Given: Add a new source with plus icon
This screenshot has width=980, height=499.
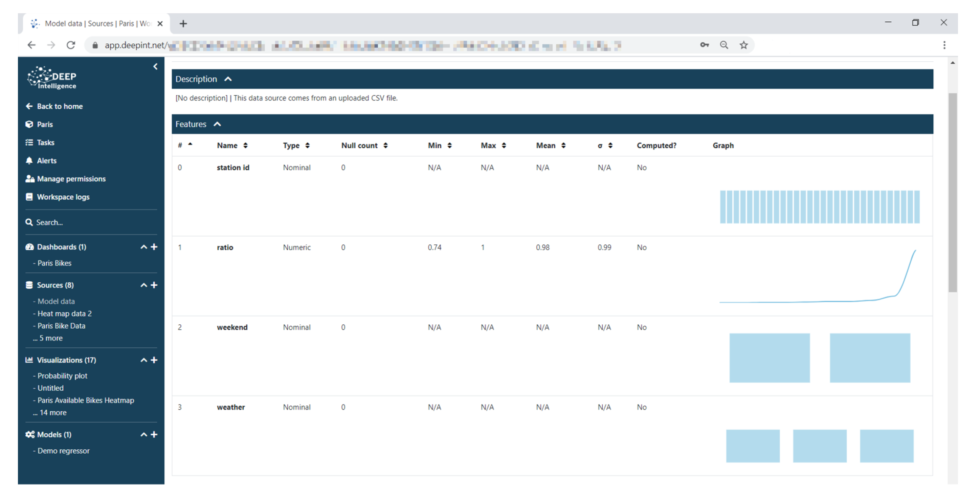Looking at the screenshot, I should [x=154, y=285].
